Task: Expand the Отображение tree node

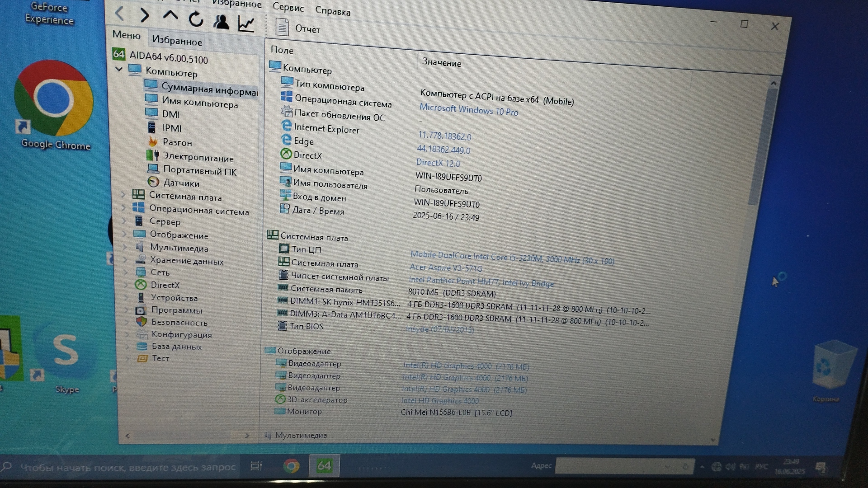Action: click(x=125, y=234)
